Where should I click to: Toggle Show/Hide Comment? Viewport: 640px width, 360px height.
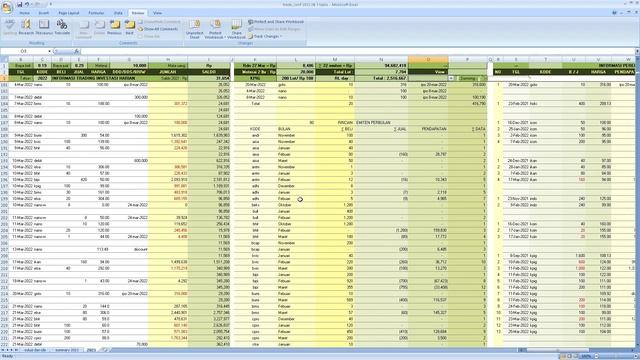(x=159, y=22)
